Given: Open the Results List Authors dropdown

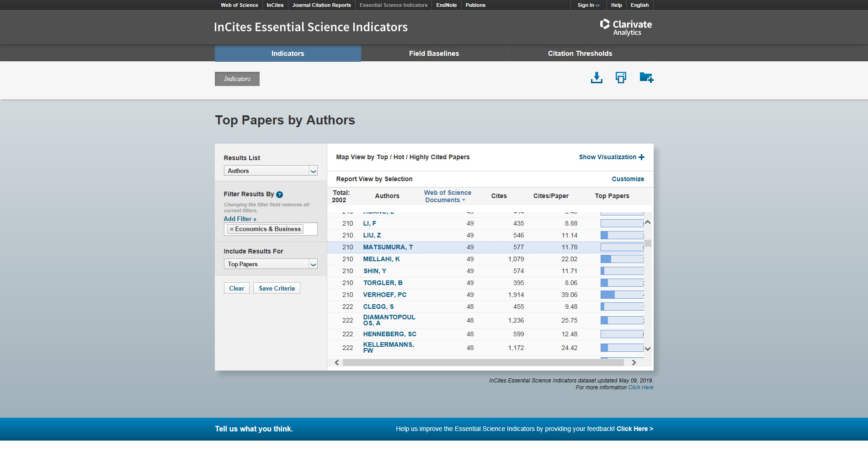Looking at the screenshot, I should click(x=271, y=171).
